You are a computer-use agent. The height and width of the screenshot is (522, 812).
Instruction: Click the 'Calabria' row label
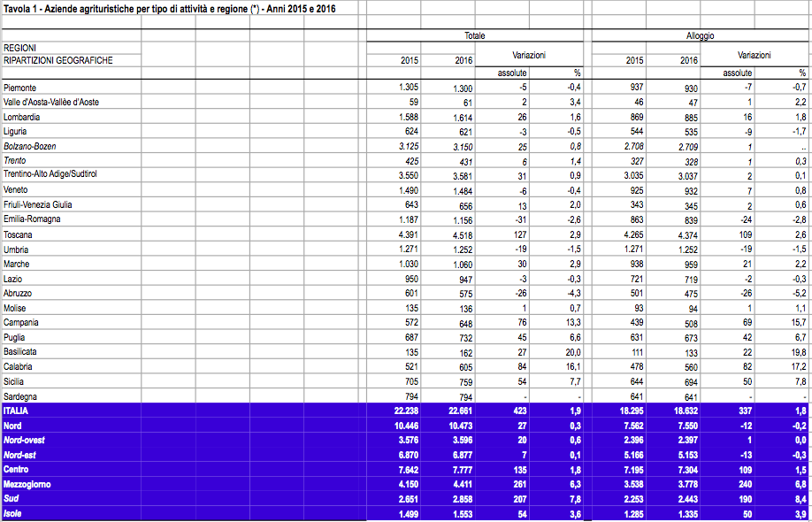coord(18,366)
